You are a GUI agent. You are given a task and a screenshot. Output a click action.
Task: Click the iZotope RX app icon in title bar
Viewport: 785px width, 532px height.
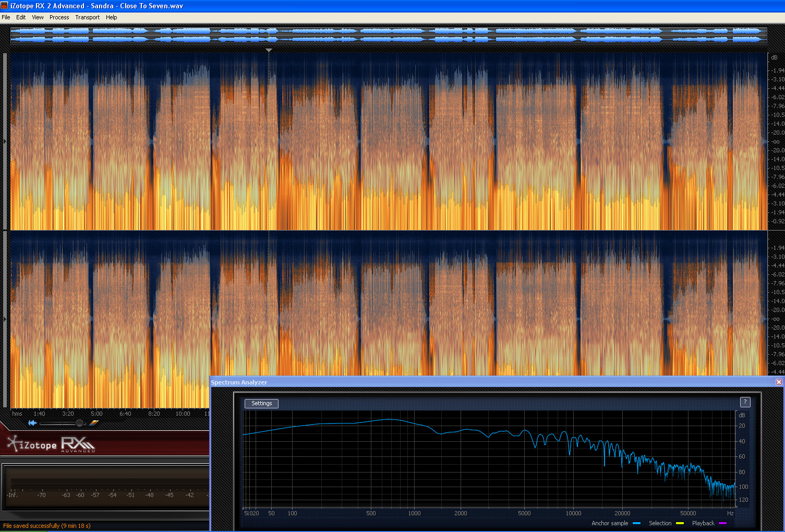(4, 6)
